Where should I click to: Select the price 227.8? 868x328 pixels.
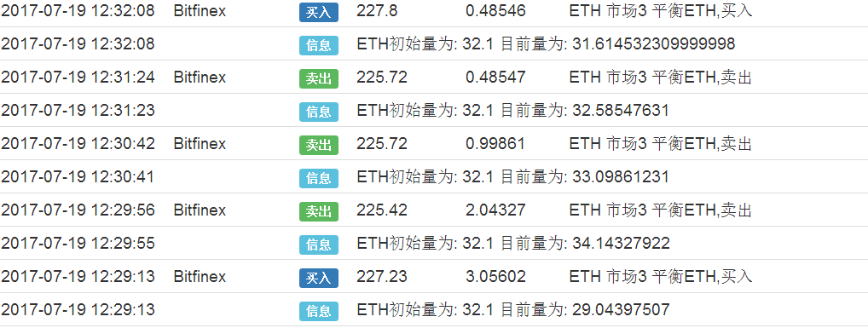point(376,11)
